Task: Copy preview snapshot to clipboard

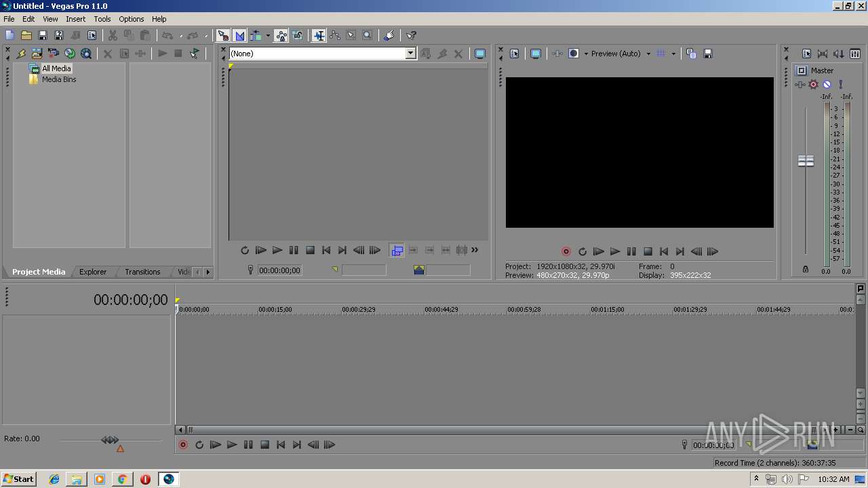Action: click(691, 54)
